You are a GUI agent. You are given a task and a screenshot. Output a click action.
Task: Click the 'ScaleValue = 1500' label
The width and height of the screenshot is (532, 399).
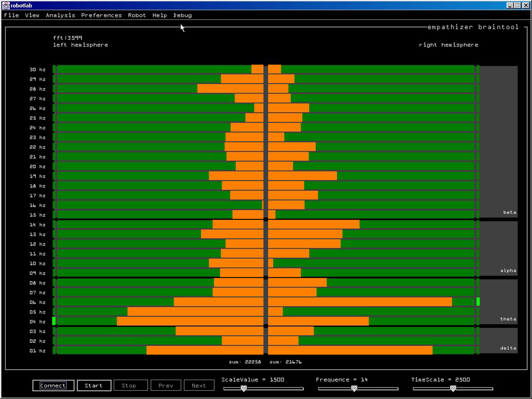(x=253, y=380)
